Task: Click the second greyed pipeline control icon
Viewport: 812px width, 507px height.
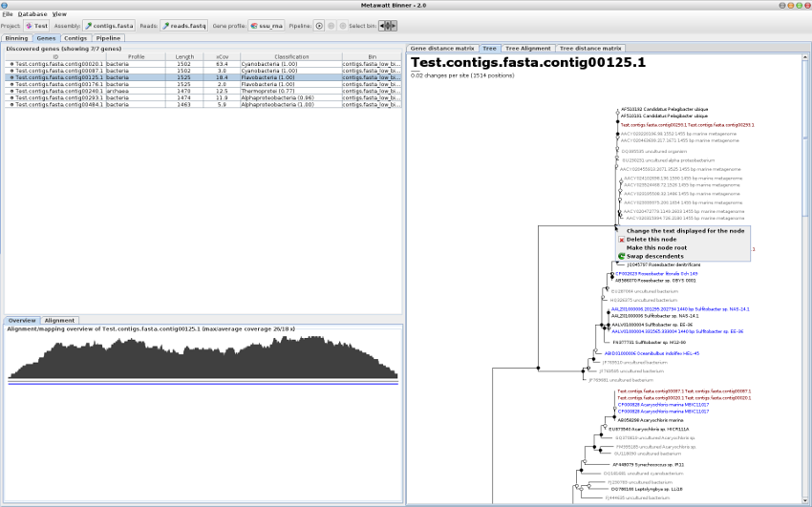Action: pyautogui.click(x=331, y=26)
